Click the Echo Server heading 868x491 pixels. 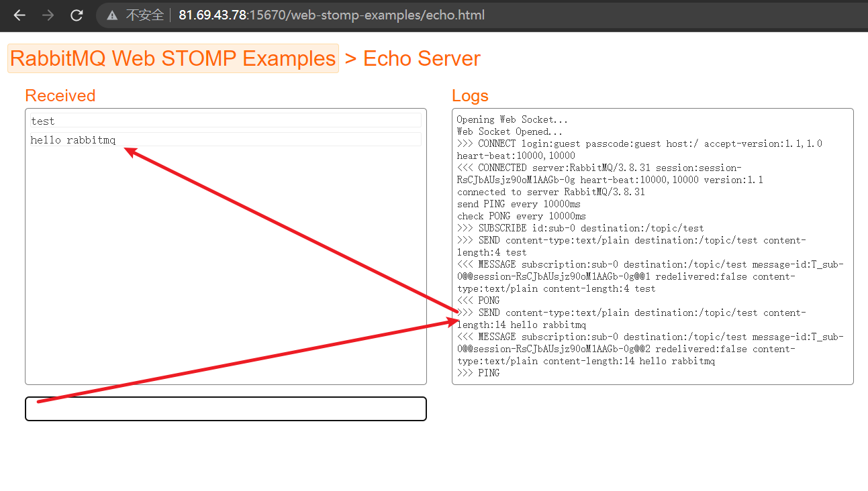[422, 58]
